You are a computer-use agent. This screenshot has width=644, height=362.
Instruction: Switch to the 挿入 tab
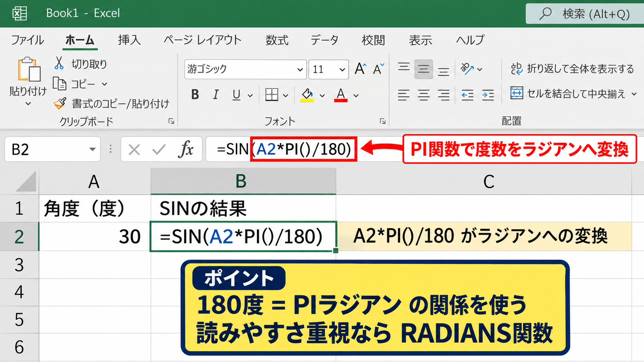(x=129, y=40)
